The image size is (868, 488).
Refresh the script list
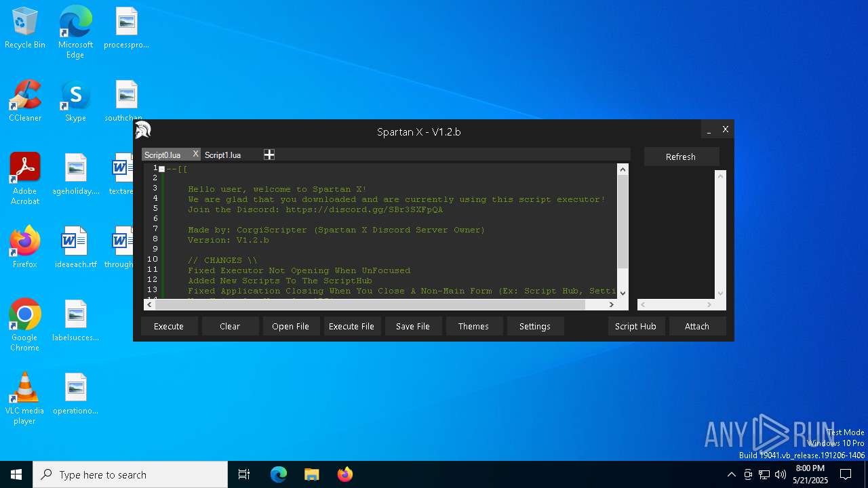[x=681, y=157]
